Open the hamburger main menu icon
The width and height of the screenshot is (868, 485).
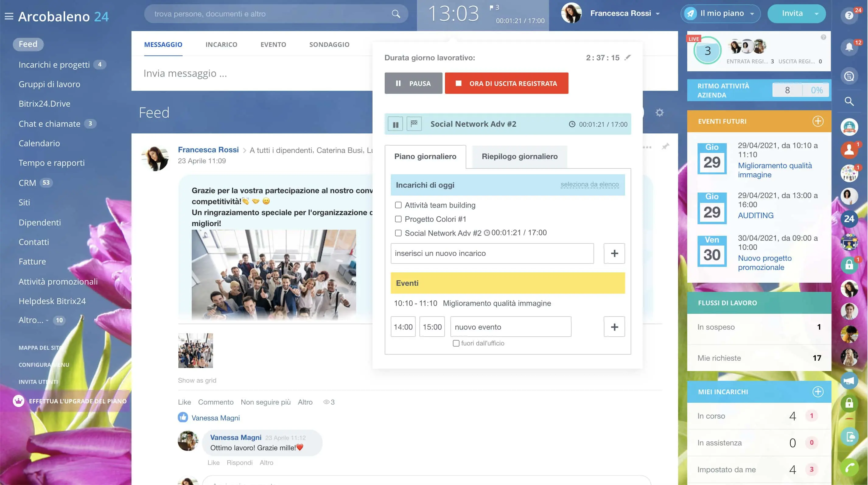point(9,16)
